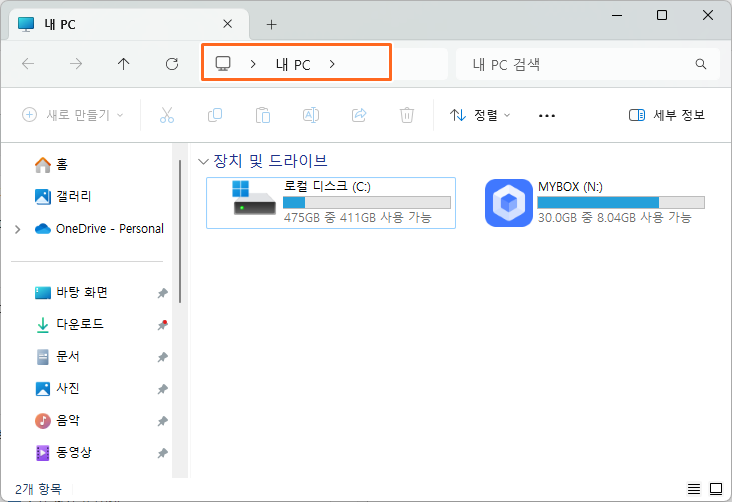Click the Delete trash can icon

(x=407, y=115)
